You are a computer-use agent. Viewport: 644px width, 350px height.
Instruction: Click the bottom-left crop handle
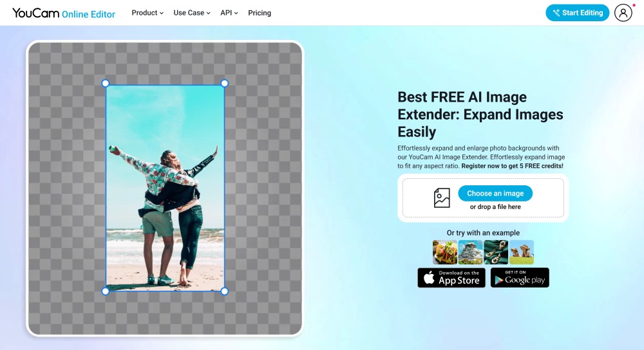click(106, 291)
